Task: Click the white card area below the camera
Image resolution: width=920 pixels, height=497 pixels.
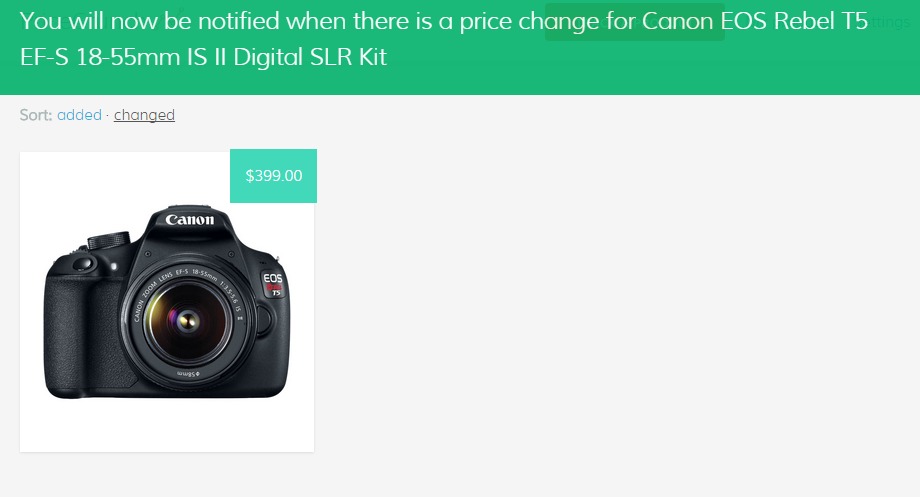Action: 167,425
